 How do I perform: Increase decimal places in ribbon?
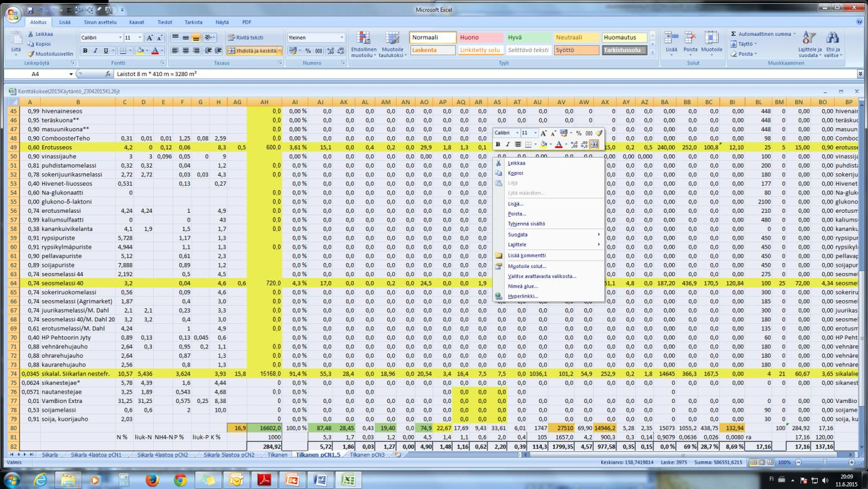tap(331, 51)
